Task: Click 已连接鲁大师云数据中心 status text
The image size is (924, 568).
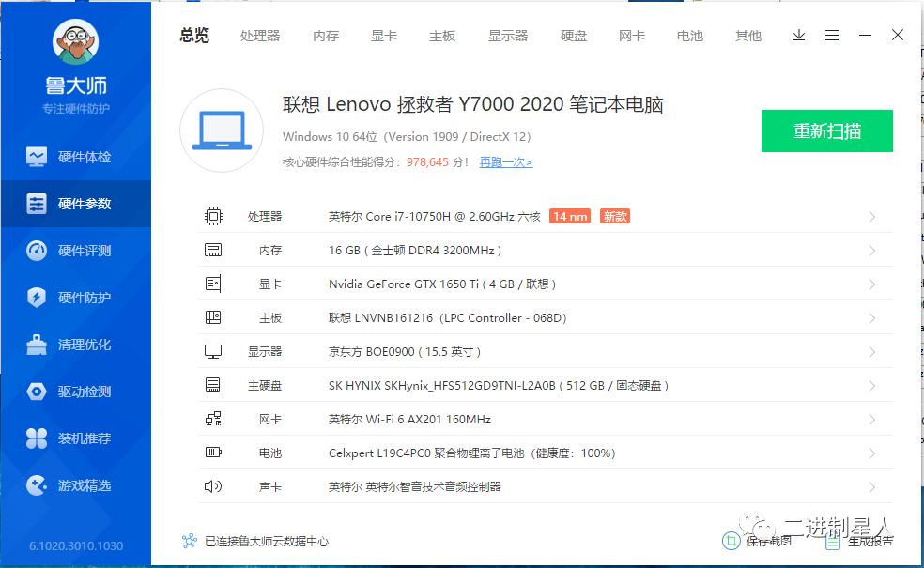Action: [x=267, y=541]
